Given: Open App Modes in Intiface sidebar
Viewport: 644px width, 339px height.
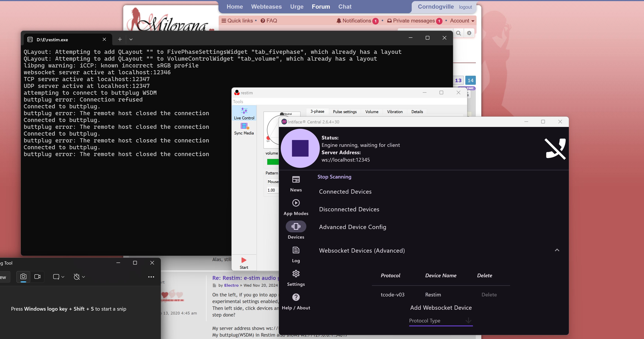Looking at the screenshot, I should click(x=296, y=207).
